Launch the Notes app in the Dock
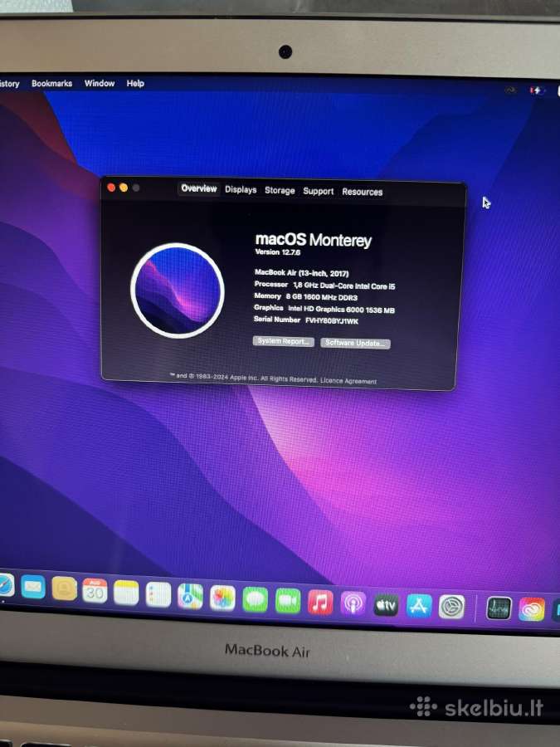This screenshot has width=560, height=747. 126,593
